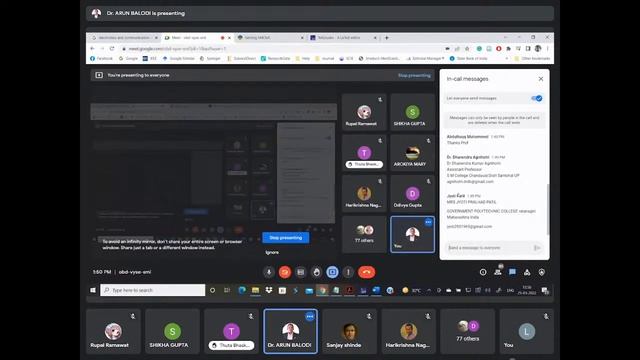This screenshot has width=640, height=360.
Task: Click 'Type here to search' taskbar box
Action: pyautogui.click(x=153, y=290)
